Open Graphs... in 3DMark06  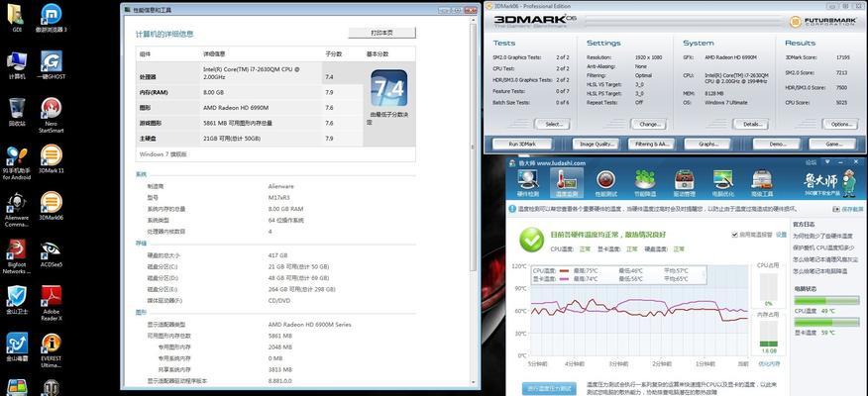[707, 144]
